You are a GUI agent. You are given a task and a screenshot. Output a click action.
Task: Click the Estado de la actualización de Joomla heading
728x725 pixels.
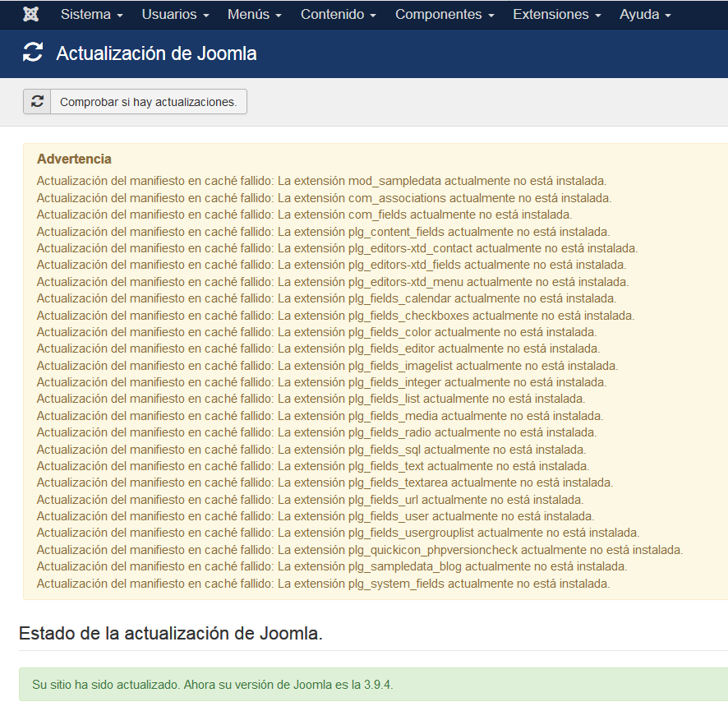(x=170, y=634)
